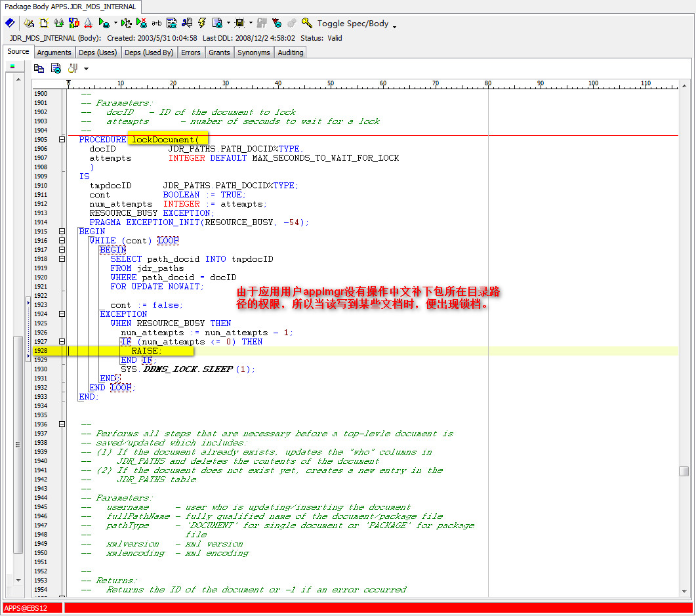696x616 pixels.
Task: Collapse the inner BEGIN fold at line 1917
Action: tap(62, 250)
